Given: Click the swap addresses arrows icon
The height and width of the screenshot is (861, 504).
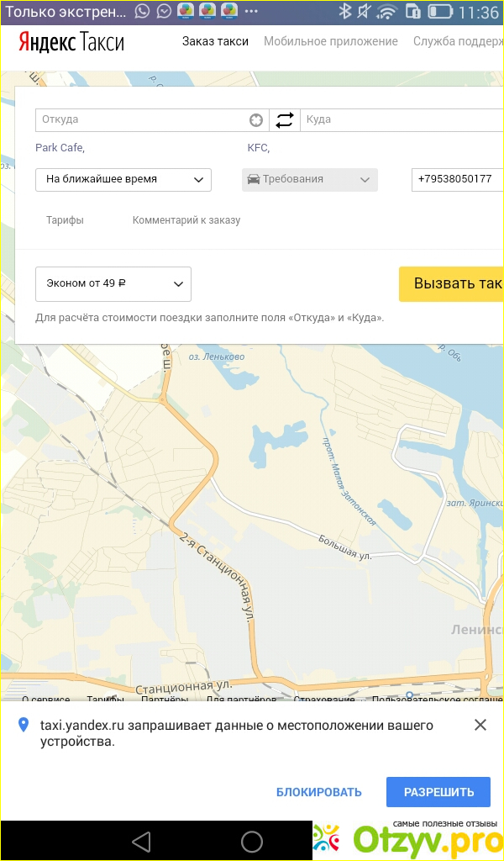Looking at the screenshot, I should (285, 119).
